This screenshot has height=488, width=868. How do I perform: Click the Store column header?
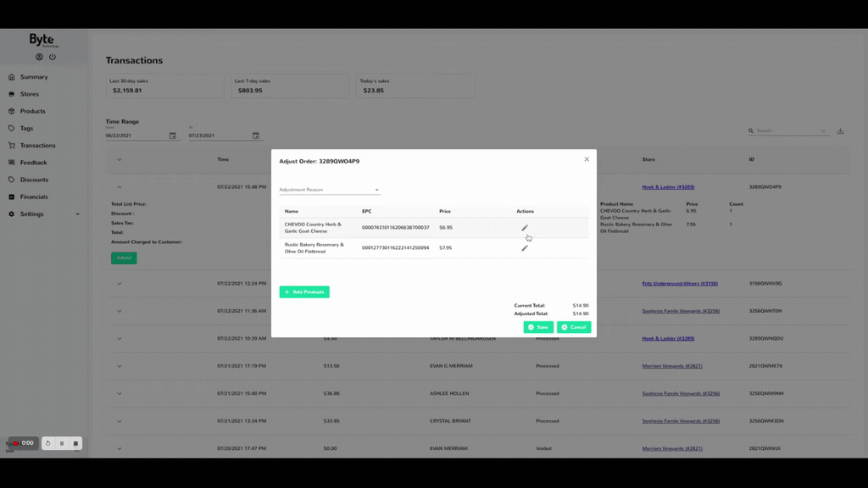point(648,159)
